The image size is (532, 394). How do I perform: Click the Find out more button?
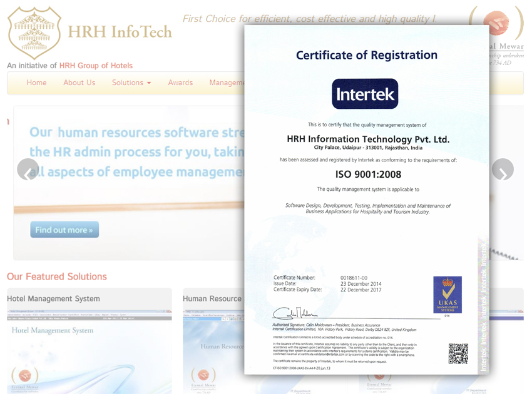click(x=64, y=230)
